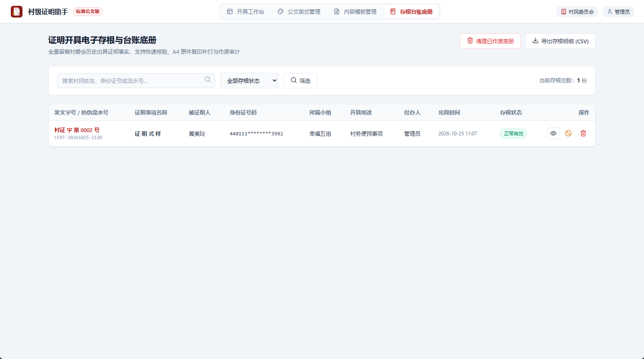
Task: Click the 证 明 式 样 item name cell
Action: click(x=148, y=134)
